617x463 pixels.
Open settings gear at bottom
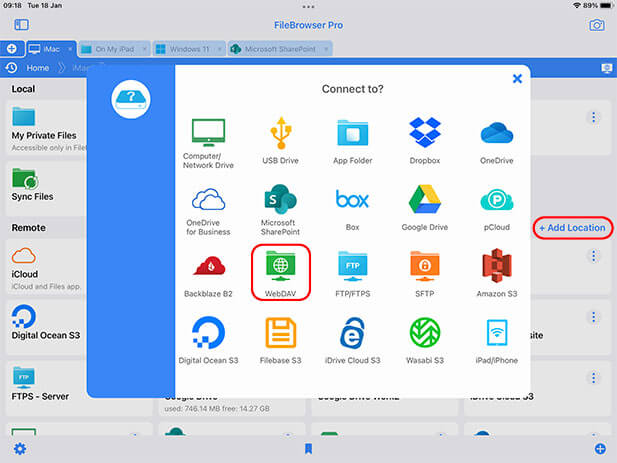click(x=20, y=449)
